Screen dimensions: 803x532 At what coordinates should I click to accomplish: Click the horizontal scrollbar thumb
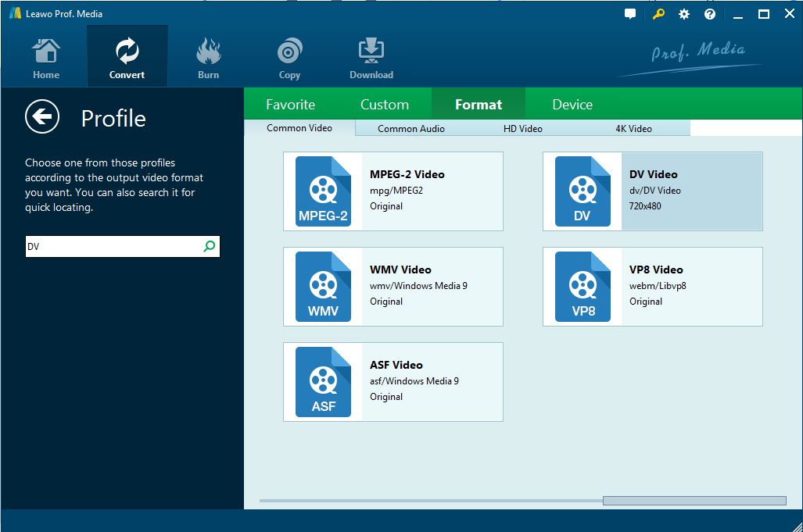click(694, 501)
